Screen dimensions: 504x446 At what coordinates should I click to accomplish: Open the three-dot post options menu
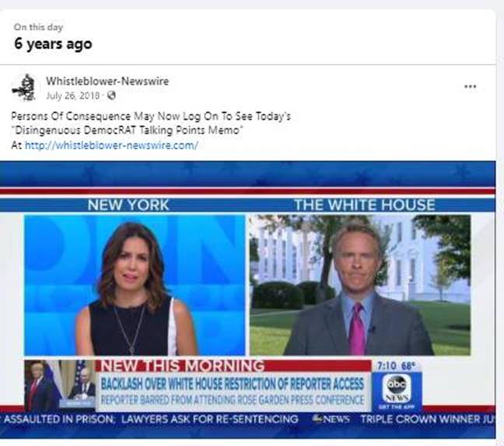point(470,86)
